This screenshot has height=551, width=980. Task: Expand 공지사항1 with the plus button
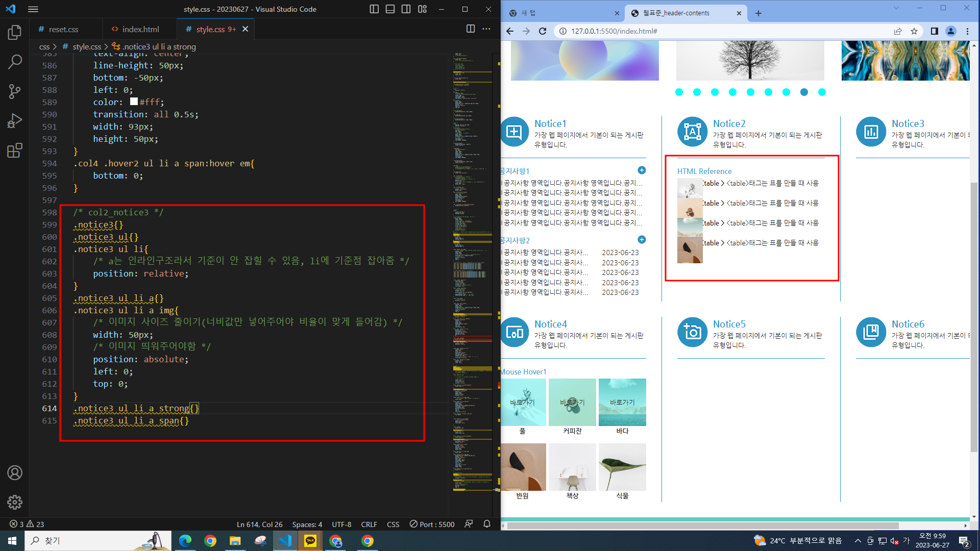point(642,170)
